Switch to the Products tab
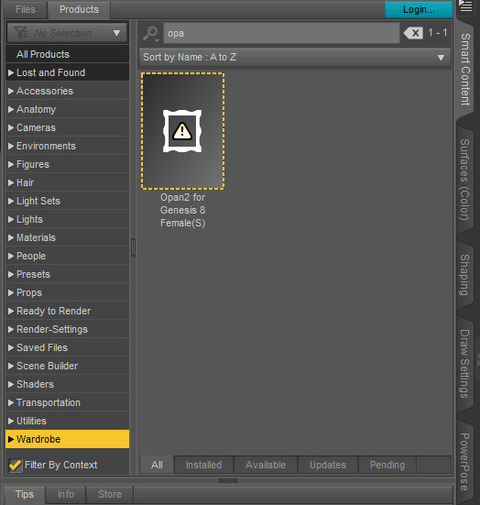This screenshot has width=480, height=505. [x=79, y=9]
